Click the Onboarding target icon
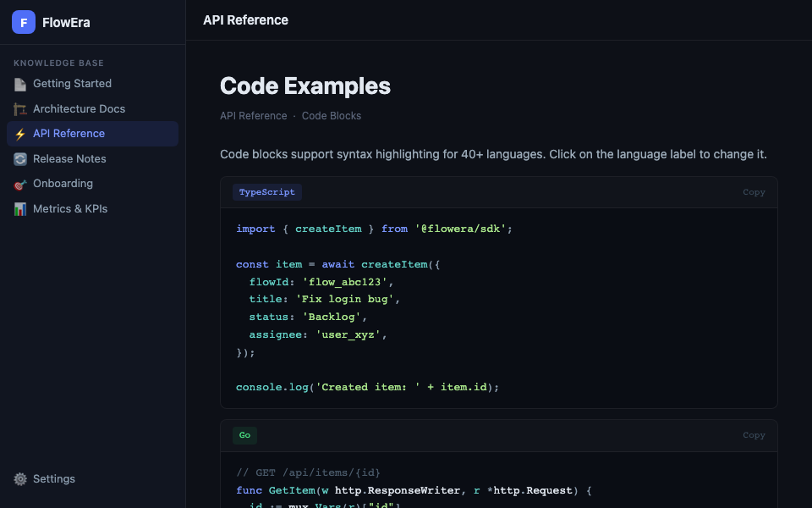The image size is (812, 508). [x=20, y=184]
